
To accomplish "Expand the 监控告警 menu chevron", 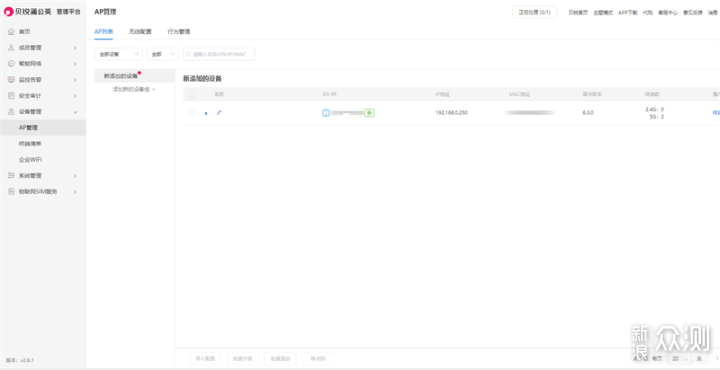I will click(75, 79).
